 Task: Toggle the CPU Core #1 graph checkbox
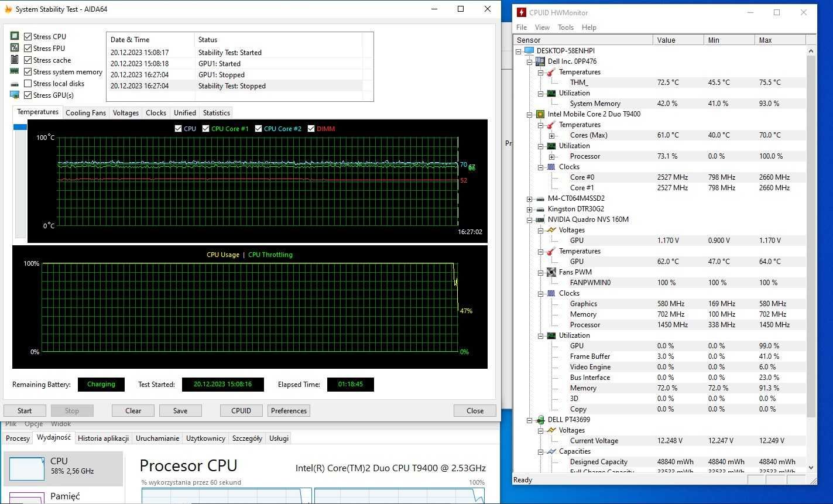point(206,128)
